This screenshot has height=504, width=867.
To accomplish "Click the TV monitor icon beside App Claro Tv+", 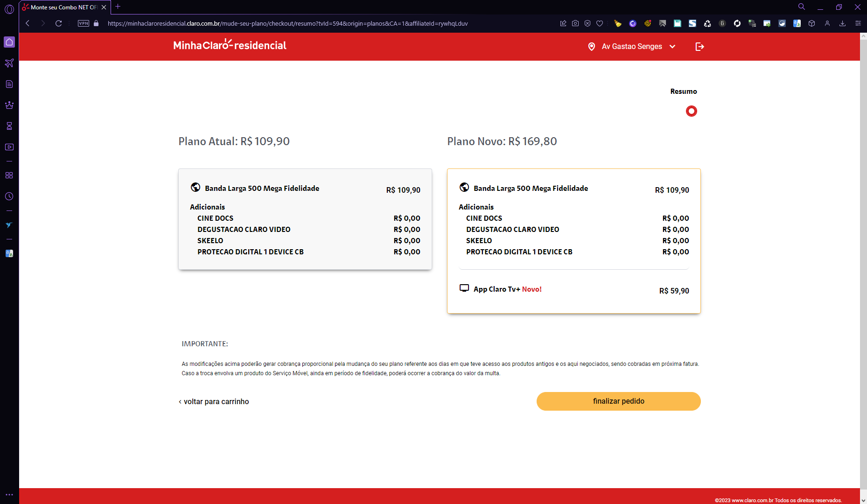I will [x=464, y=288].
